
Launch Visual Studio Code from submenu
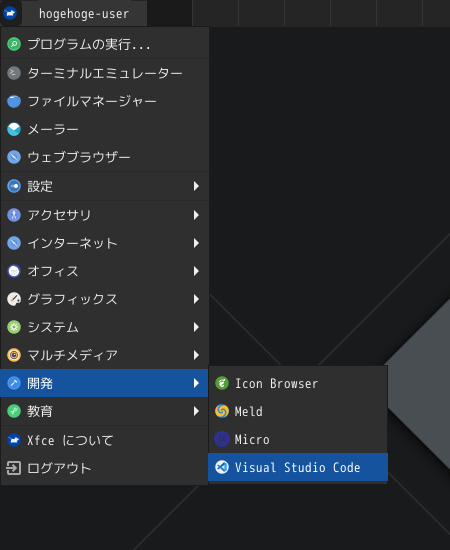(x=298, y=467)
